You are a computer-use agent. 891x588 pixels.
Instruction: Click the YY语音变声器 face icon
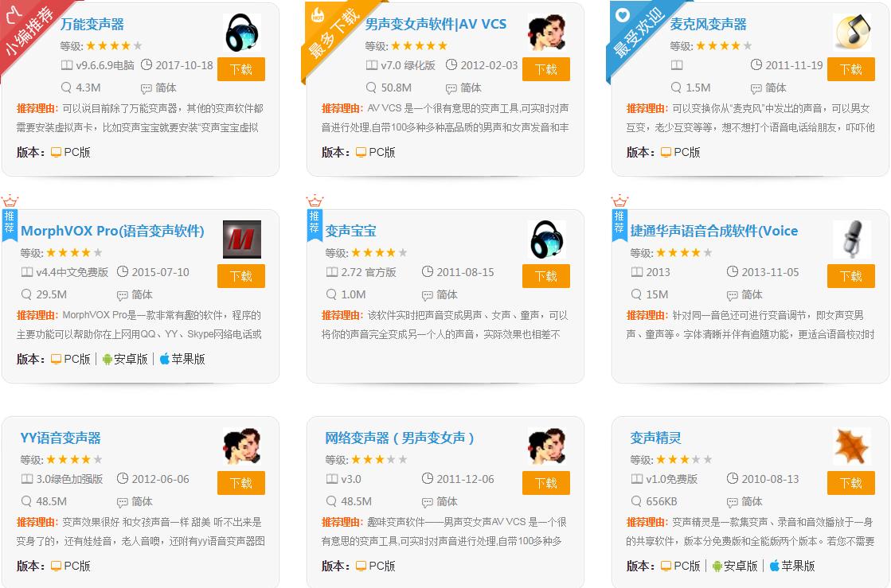(242, 446)
